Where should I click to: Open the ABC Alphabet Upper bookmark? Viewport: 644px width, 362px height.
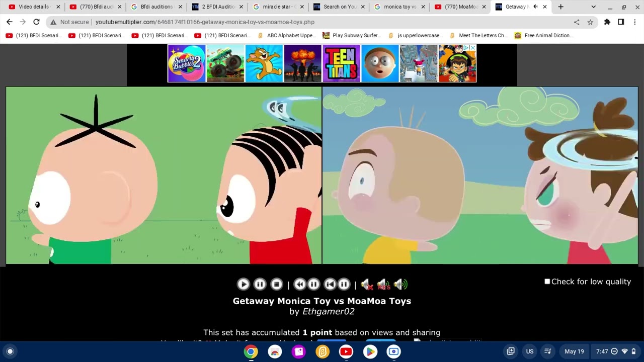click(x=286, y=36)
